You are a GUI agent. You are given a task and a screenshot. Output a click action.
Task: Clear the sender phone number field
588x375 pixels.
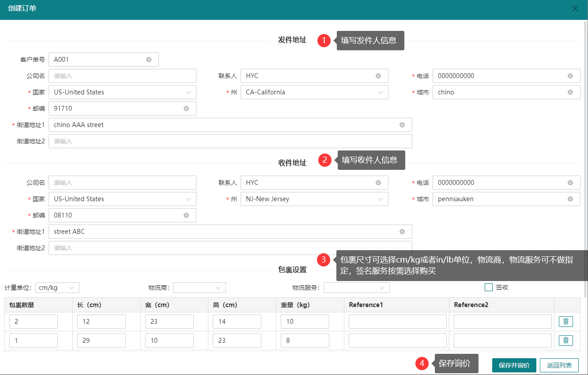tap(570, 76)
